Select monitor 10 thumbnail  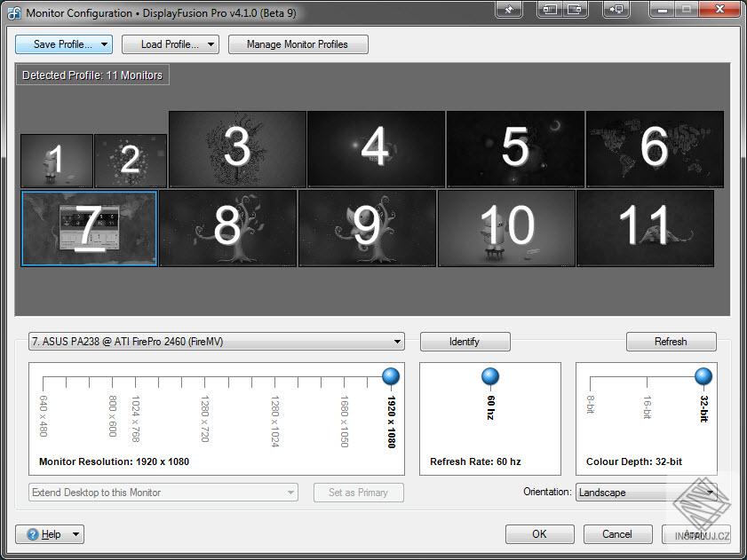pos(505,228)
